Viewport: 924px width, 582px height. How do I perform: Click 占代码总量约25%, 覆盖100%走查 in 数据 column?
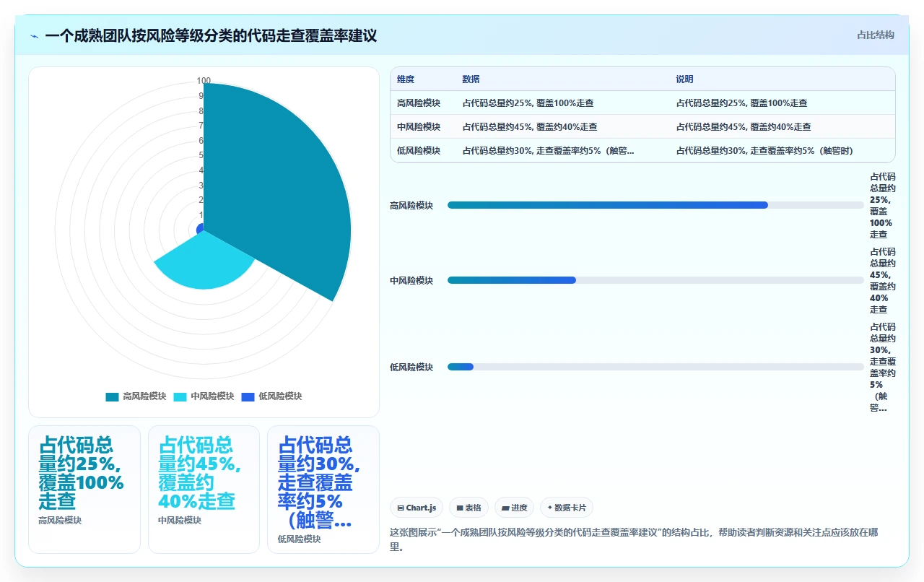(528, 103)
